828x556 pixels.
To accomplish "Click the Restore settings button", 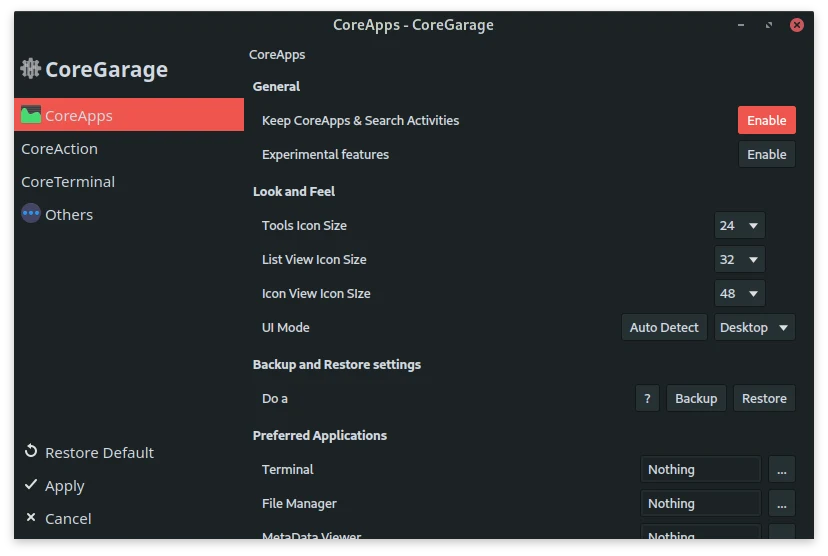I will 764,399.
